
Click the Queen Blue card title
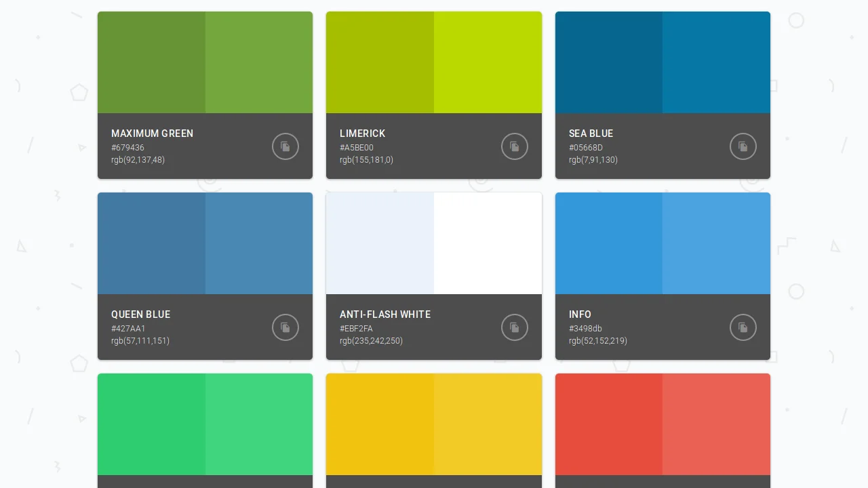140,314
